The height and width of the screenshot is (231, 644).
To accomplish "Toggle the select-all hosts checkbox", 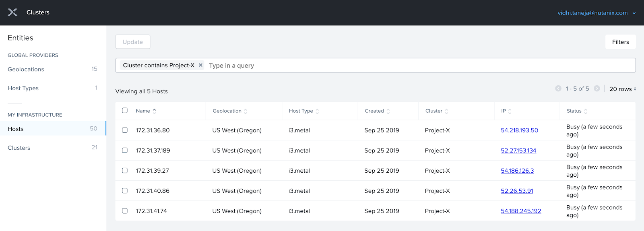I will (125, 111).
